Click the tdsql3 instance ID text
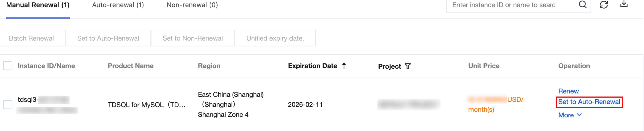Image resolution: width=644 pixels, height=131 pixels. (x=28, y=100)
